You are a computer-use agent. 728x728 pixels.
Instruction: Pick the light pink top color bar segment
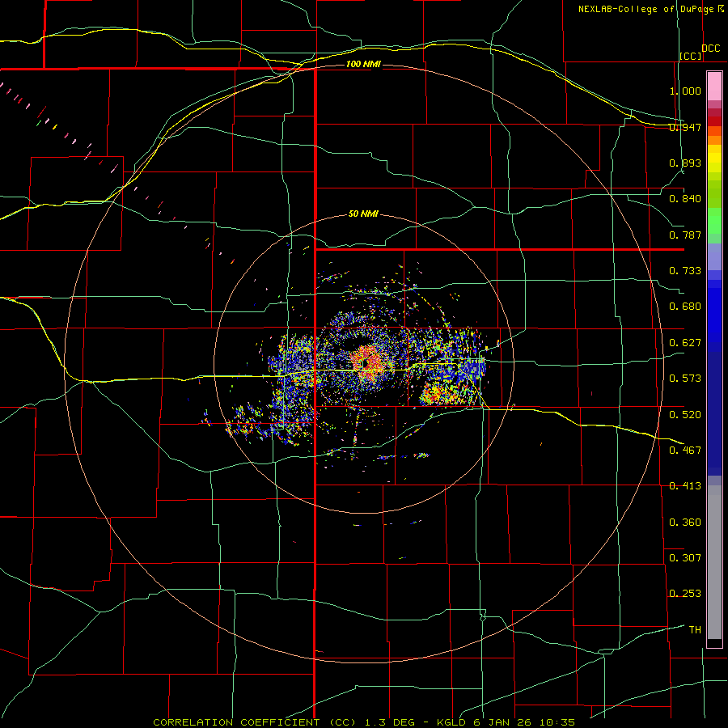click(x=714, y=86)
